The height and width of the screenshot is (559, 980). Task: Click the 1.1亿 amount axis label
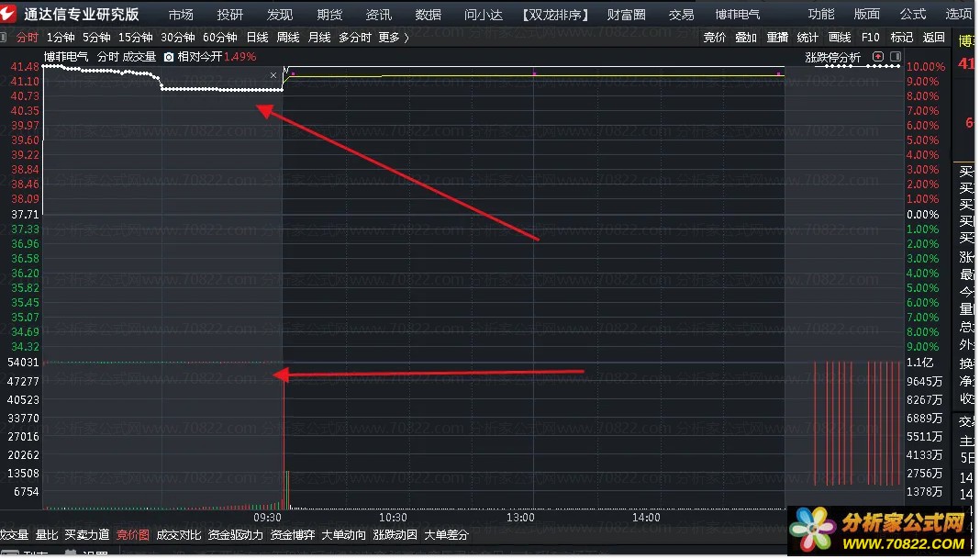920,363
